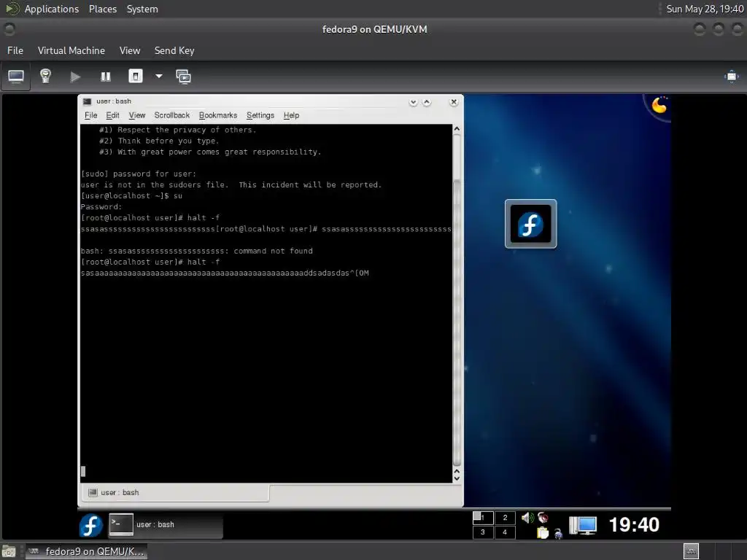Image resolution: width=747 pixels, height=560 pixels.
Task: Open the device notifier monitor icon
Action: click(x=583, y=525)
